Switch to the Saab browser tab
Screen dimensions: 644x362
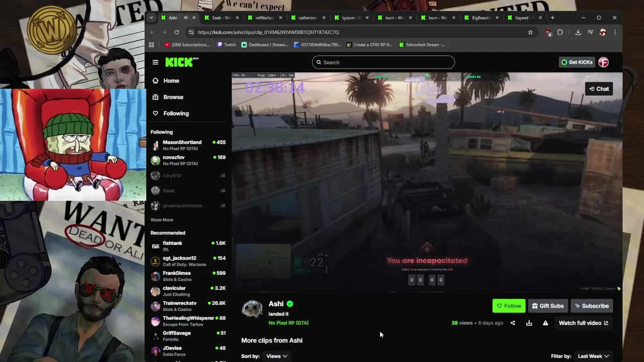point(221,18)
